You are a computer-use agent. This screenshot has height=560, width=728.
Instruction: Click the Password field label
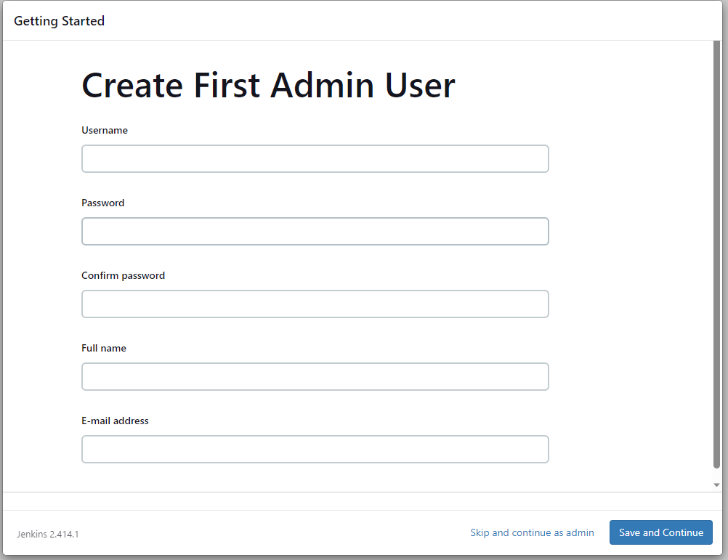102,203
